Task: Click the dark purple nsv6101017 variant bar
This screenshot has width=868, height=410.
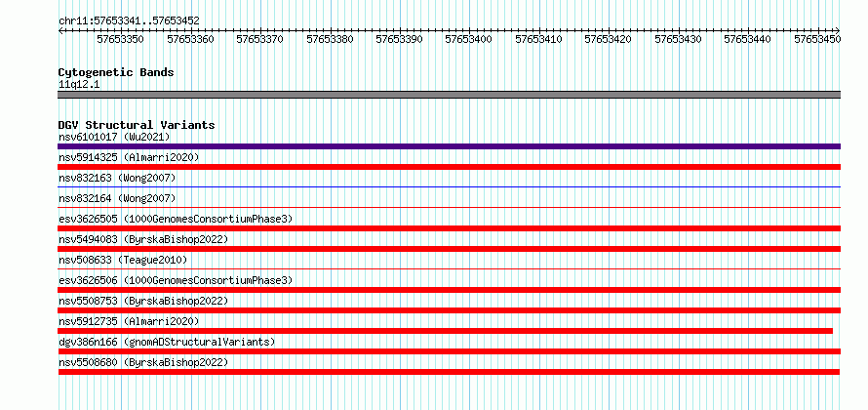Action: [450, 146]
